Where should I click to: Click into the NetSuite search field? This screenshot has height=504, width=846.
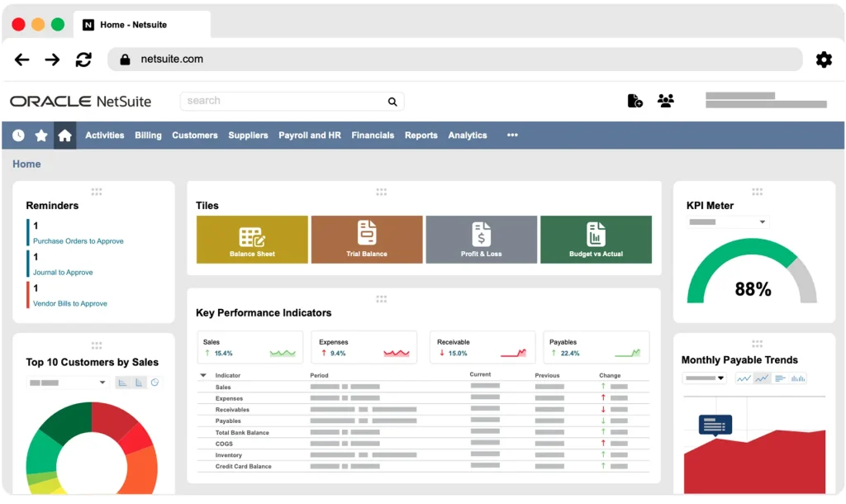[x=292, y=102]
